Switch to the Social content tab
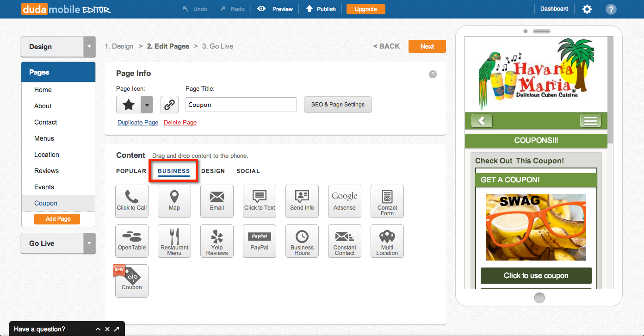 [248, 171]
